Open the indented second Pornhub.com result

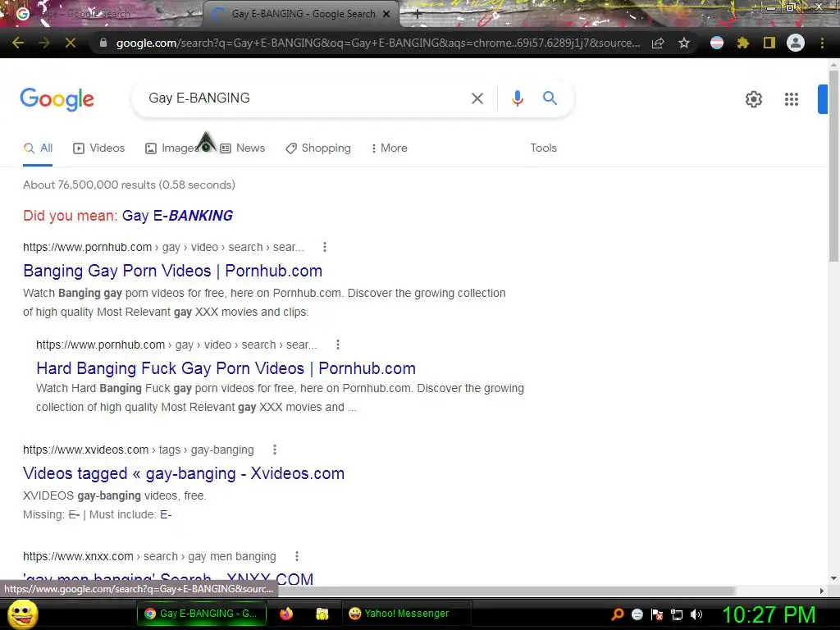tap(226, 368)
